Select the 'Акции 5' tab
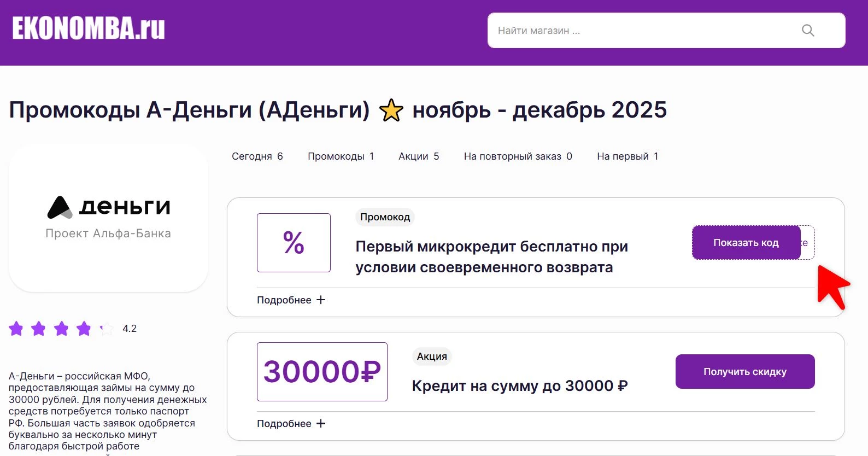This screenshot has width=868, height=456. [x=419, y=156]
